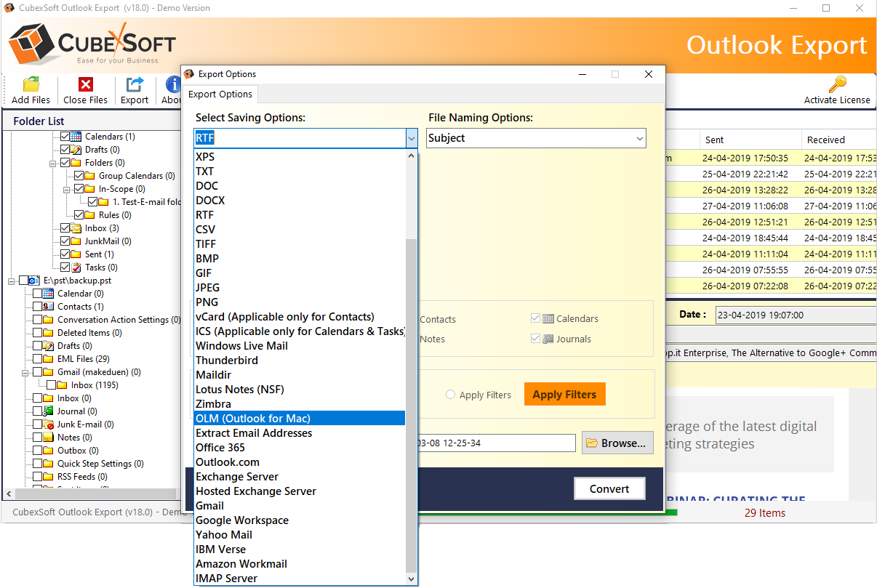
Task: Click the Close Files toolbar icon
Action: (86, 84)
